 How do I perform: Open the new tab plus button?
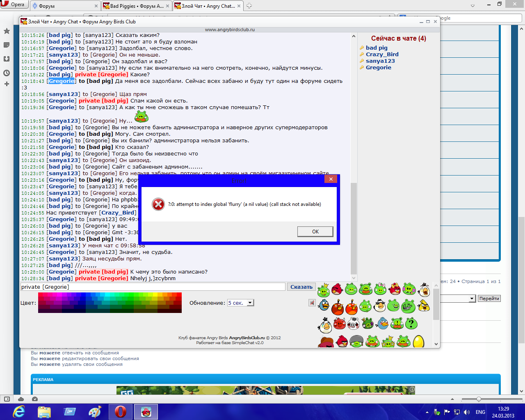(x=249, y=6)
